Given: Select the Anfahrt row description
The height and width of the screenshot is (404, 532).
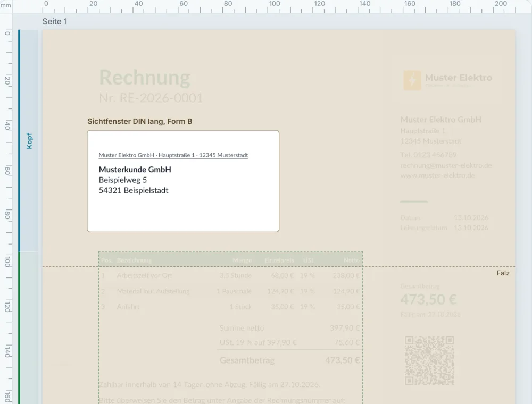Looking at the screenshot, I should (x=128, y=307).
